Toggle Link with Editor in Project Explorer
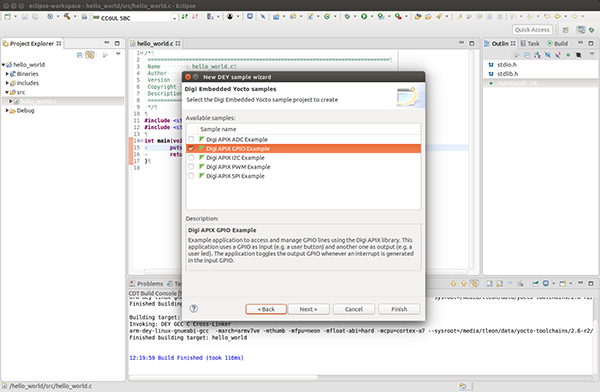 coord(90,55)
